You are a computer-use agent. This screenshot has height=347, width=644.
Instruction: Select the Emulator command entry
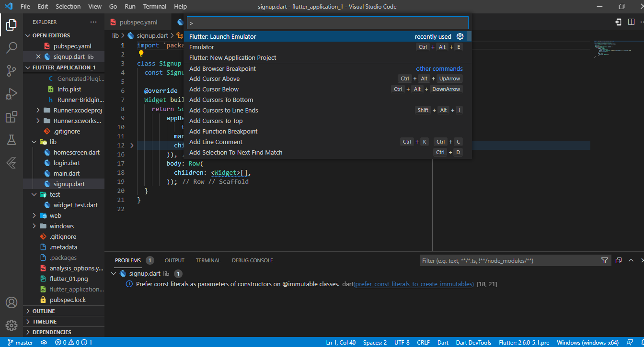click(x=328, y=47)
